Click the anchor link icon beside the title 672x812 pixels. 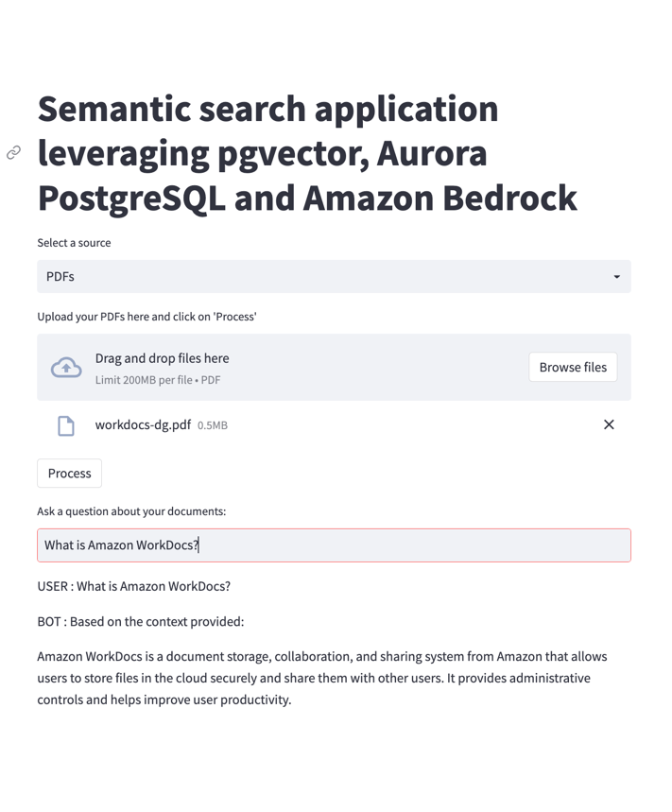(x=13, y=152)
